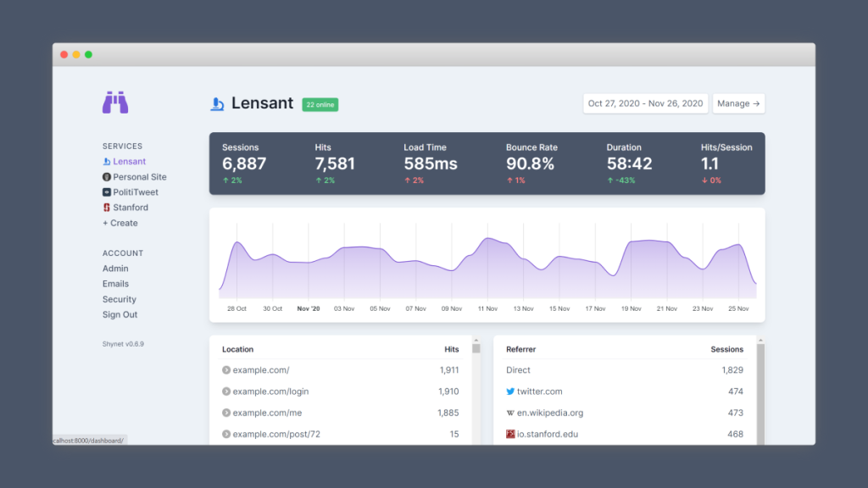The height and width of the screenshot is (488, 868).
Task: Open the Emails account settings
Action: 116,284
